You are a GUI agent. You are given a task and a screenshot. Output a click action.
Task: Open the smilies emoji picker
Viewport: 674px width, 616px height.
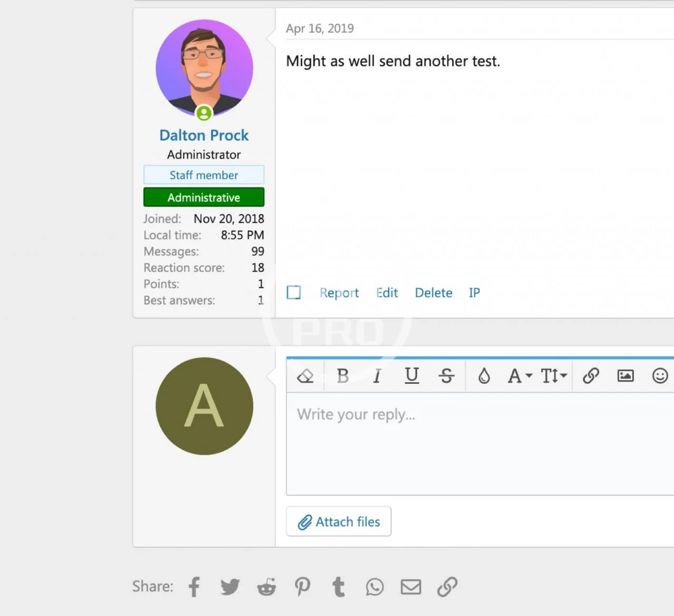660,376
